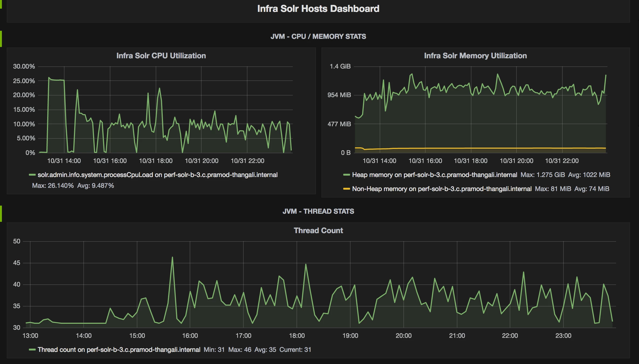Open the Infra Solr CPU Utilization panel menu
This screenshot has width=639, height=364.
point(161,56)
